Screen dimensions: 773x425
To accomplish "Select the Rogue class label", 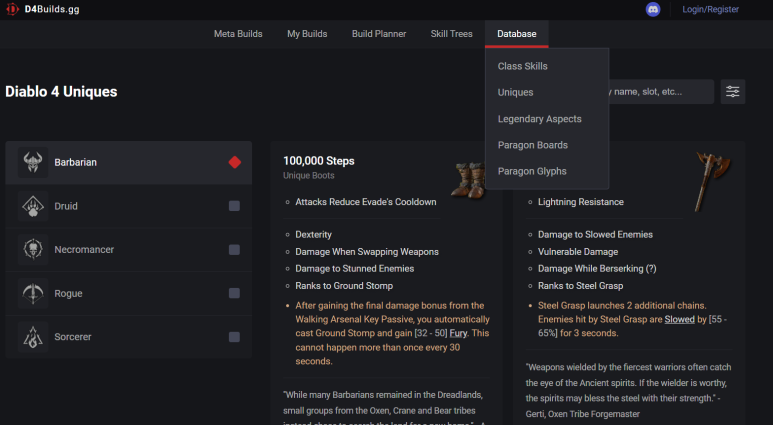I will point(69,293).
